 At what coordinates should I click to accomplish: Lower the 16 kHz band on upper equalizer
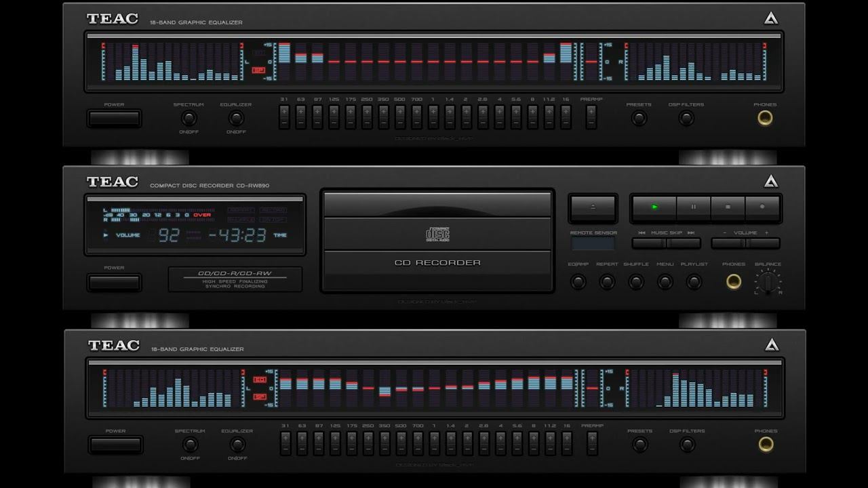[566, 123]
